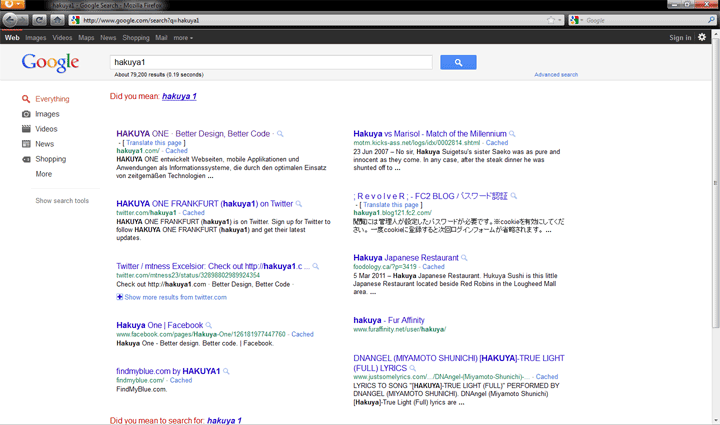Open the Firefox orange menu button
The height and width of the screenshot is (425, 720).
tap(12, 4)
